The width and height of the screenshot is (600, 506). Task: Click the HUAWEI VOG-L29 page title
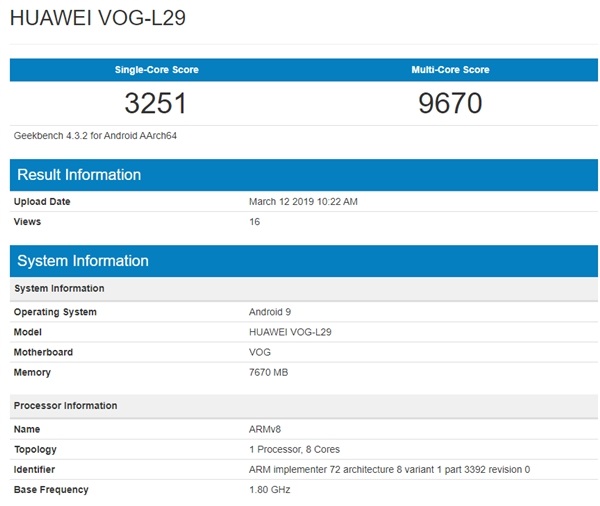98,19
